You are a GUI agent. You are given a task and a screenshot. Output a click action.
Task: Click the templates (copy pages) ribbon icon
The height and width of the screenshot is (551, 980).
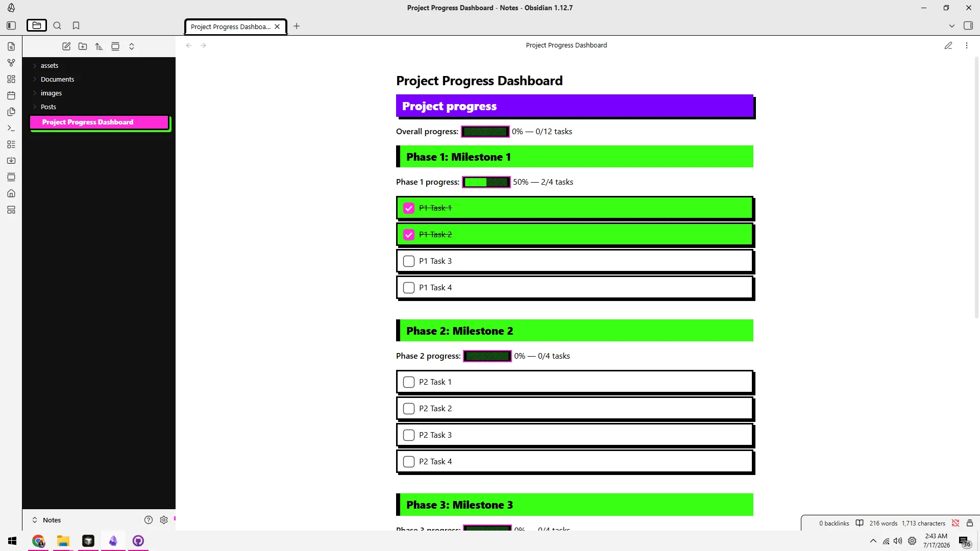coord(11,112)
